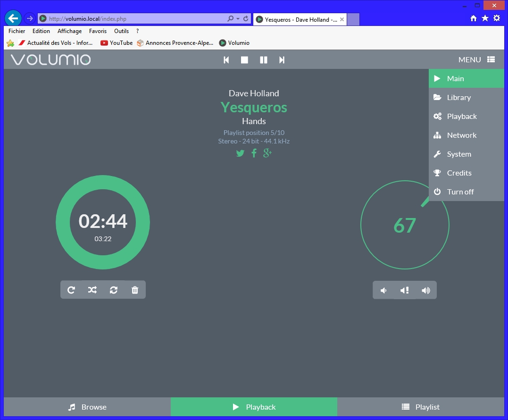Click the album name Hands
Viewport: 508px width, 420px height.
coord(254,121)
